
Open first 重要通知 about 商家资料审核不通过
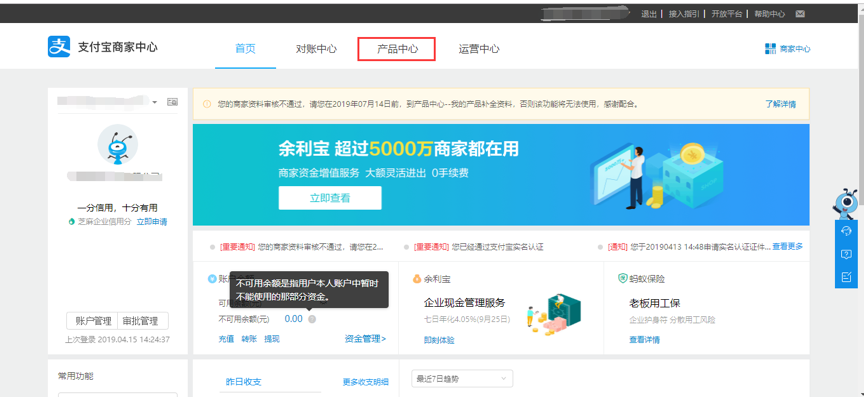301,247
